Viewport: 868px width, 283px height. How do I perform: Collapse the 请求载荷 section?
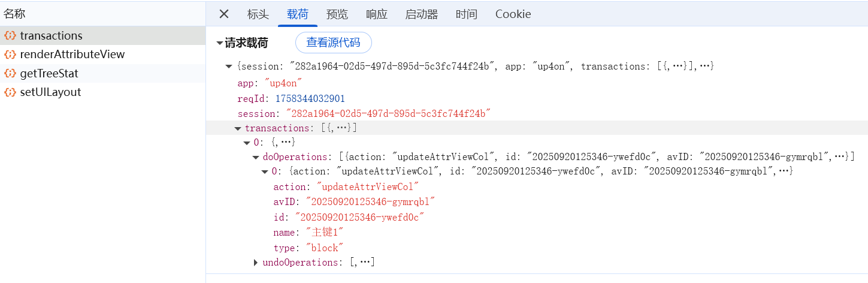(x=220, y=43)
